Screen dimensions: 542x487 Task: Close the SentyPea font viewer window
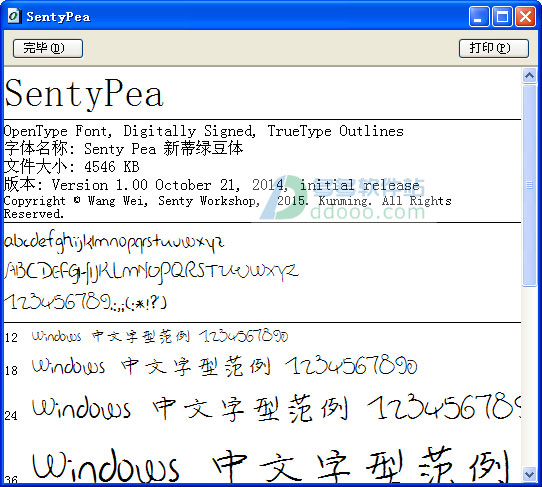click(525, 16)
